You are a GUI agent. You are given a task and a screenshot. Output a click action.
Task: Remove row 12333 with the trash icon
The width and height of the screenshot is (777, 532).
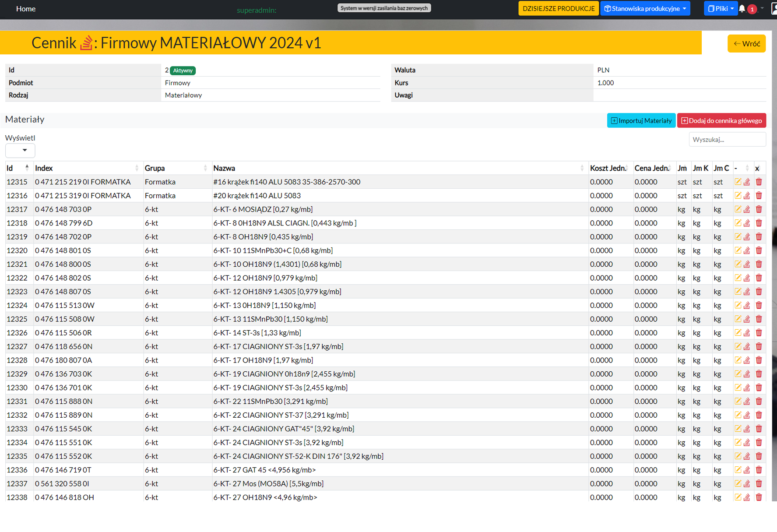pos(759,429)
